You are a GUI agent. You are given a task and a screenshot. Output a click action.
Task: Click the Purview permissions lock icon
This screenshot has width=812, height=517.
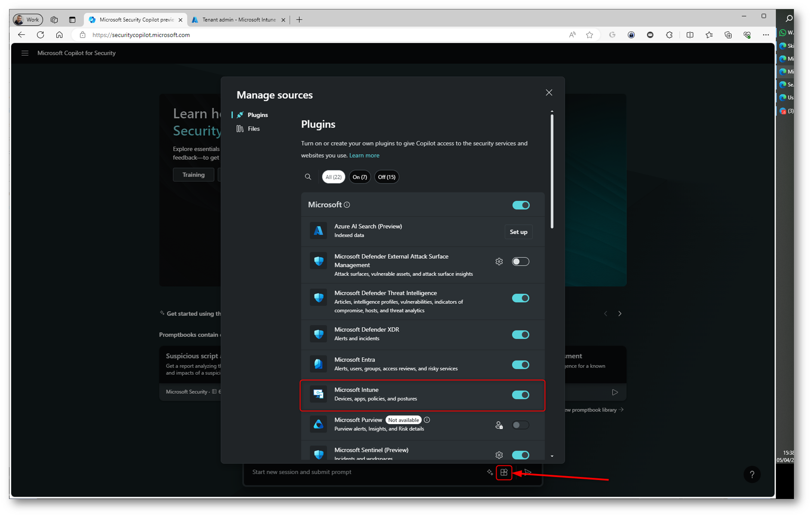coord(499,425)
